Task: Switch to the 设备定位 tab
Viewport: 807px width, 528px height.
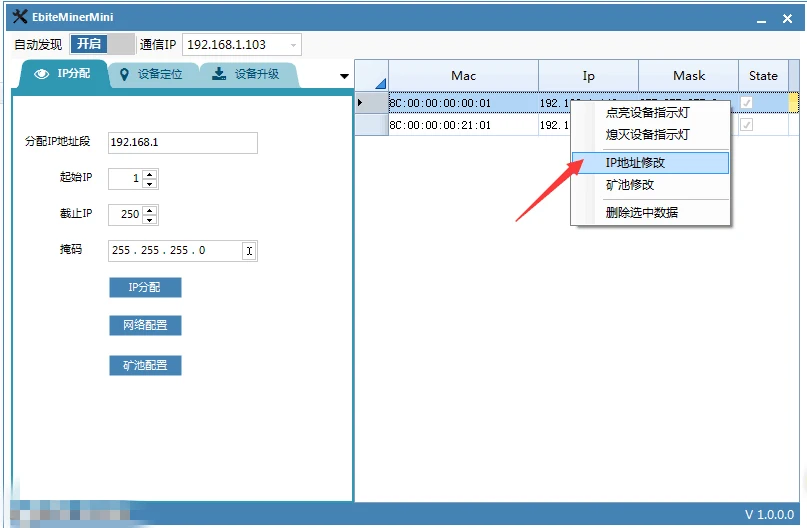Action: point(153,75)
